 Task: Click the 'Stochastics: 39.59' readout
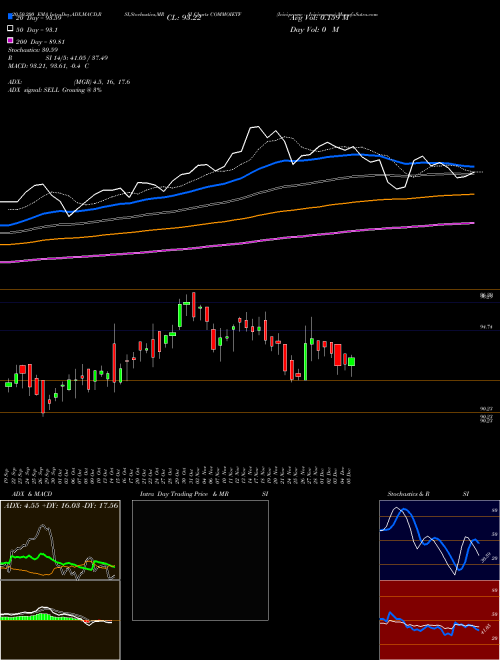coord(32,50)
